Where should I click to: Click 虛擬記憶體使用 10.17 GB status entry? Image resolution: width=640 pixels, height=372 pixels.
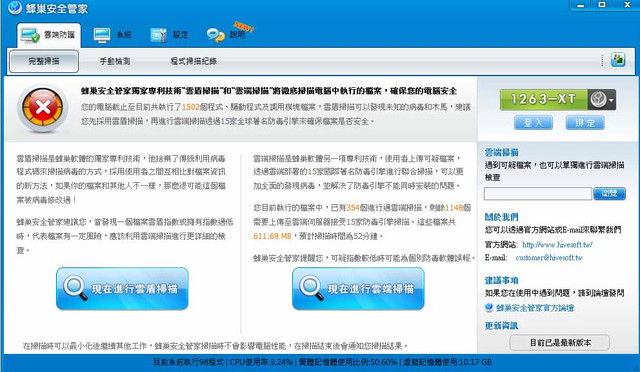click(447, 362)
